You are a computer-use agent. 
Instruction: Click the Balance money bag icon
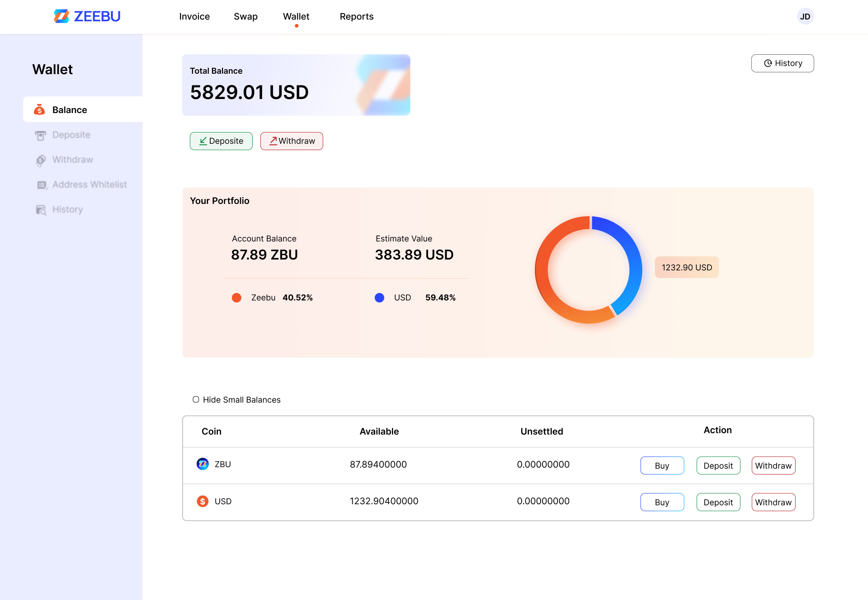coord(40,110)
